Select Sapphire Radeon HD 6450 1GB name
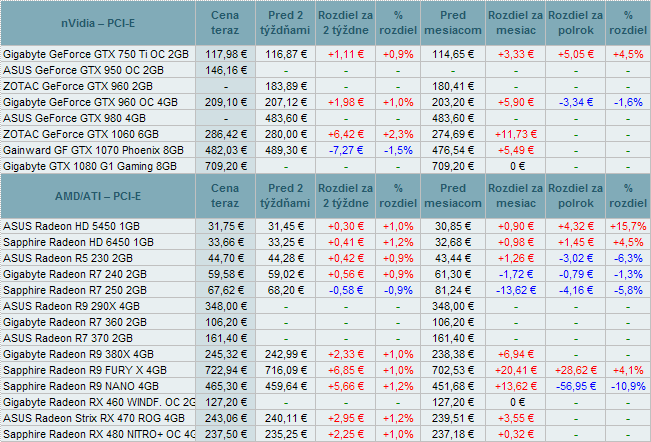 (x=78, y=242)
